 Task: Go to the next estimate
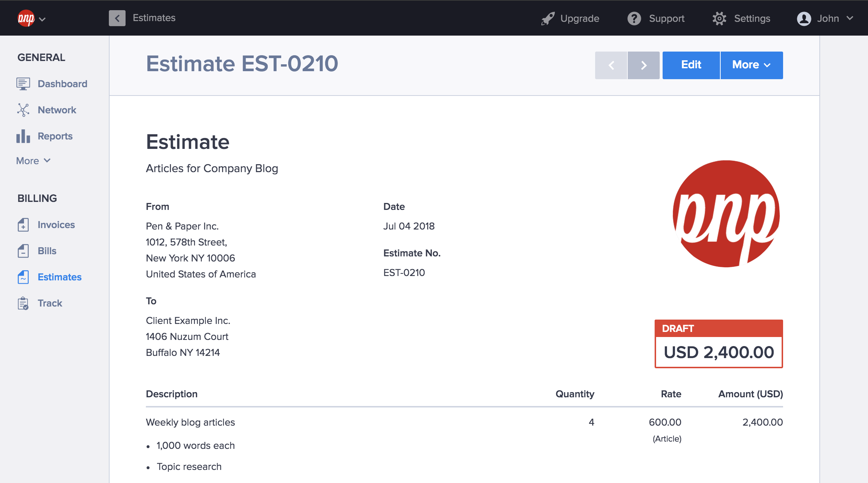(644, 65)
